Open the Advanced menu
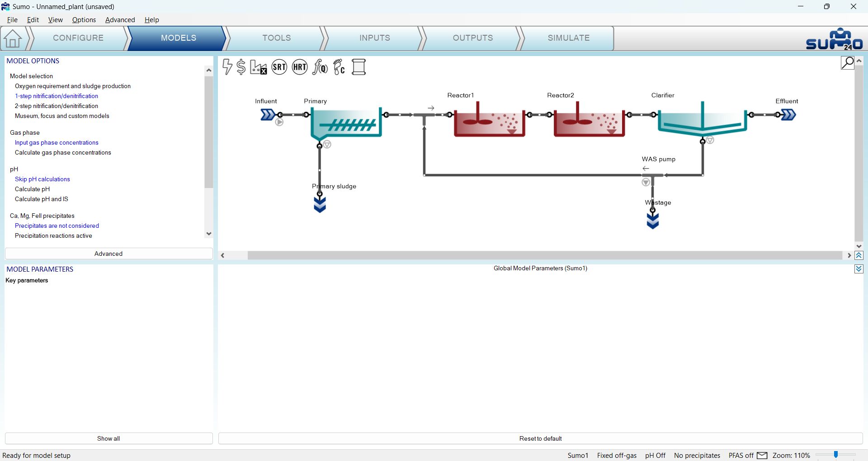 [120, 20]
